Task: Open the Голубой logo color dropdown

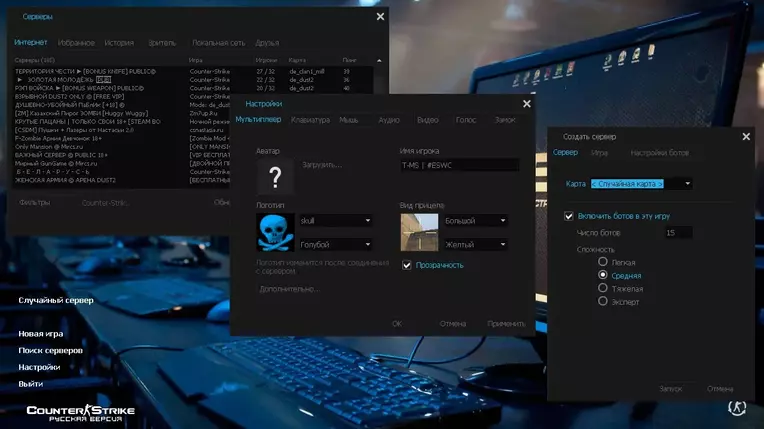Action: click(336, 244)
